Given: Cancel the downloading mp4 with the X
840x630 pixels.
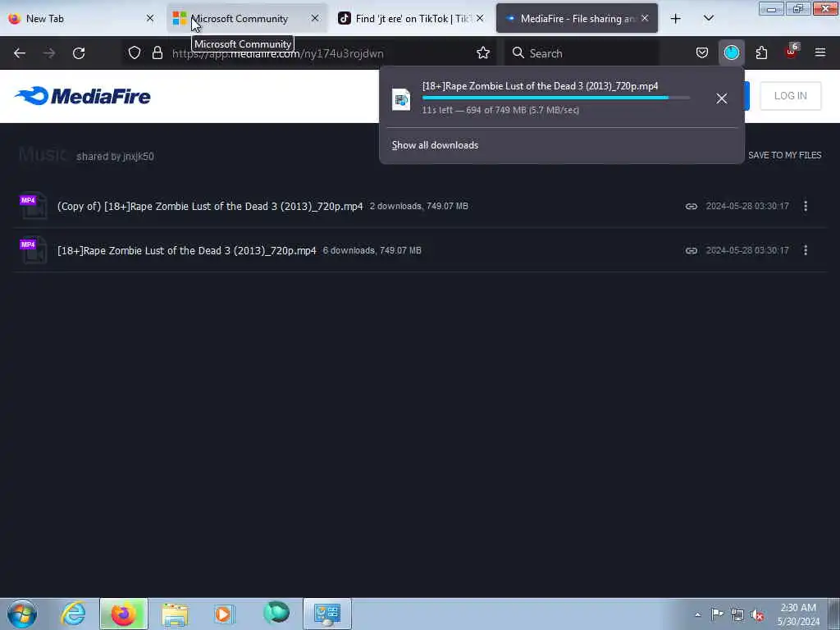Looking at the screenshot, I should click(722, 98).
